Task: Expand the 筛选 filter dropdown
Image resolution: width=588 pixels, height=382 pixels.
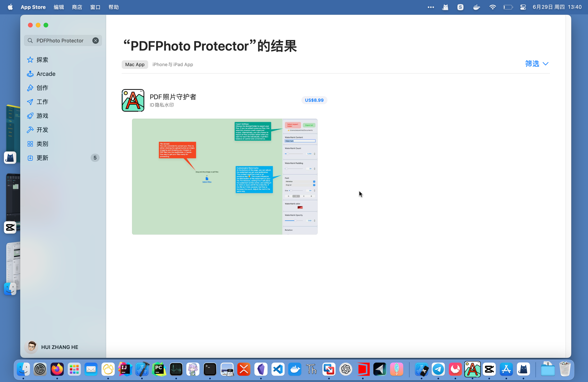Action: point(537,64)
